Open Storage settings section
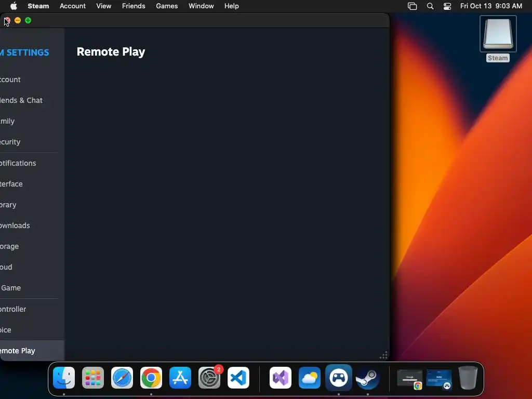This screenshot has width=532, height=399. click(31, 246)
